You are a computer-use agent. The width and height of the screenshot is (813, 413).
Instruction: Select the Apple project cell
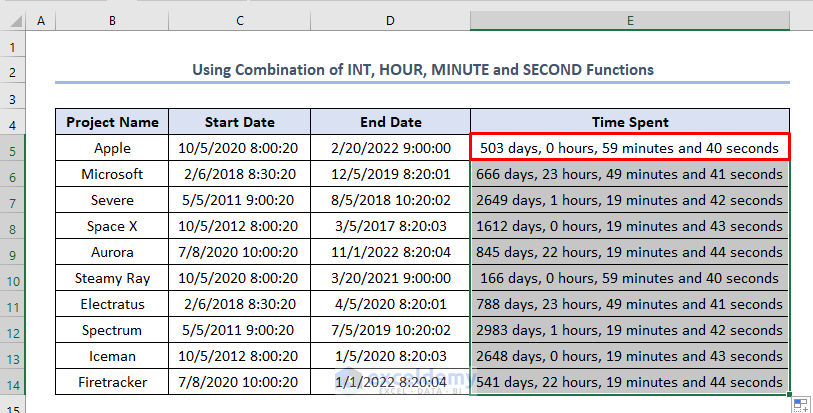click(x=112, y=148)
